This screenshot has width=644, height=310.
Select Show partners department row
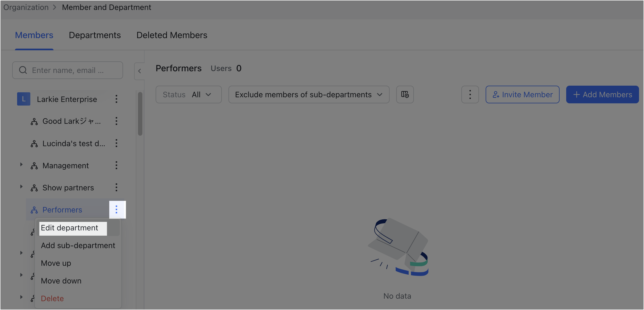point(68,188)
